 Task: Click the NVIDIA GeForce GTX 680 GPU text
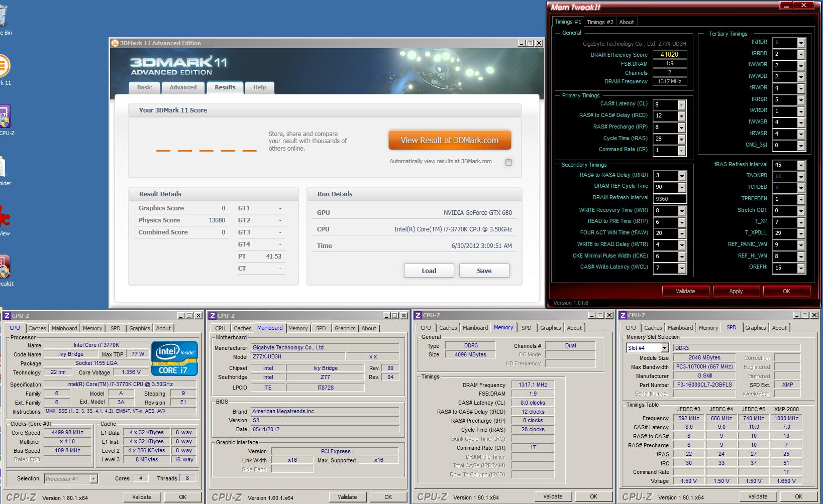pos(478,213)
